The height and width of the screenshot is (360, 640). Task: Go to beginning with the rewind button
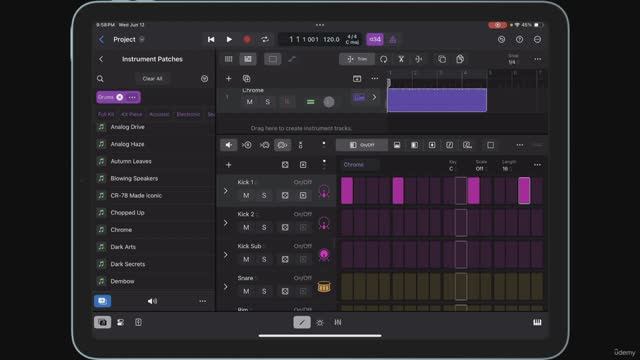point(211,40)
